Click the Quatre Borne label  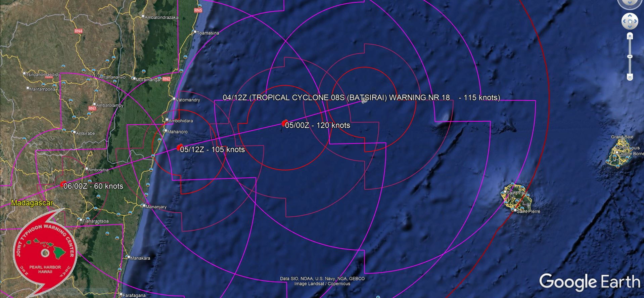(x=632, y=154)
